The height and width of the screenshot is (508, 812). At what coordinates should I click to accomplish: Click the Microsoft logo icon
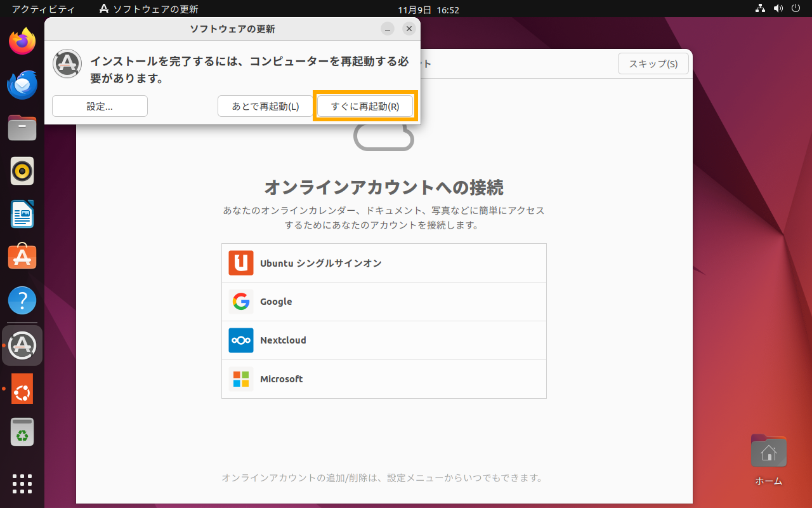241,379
